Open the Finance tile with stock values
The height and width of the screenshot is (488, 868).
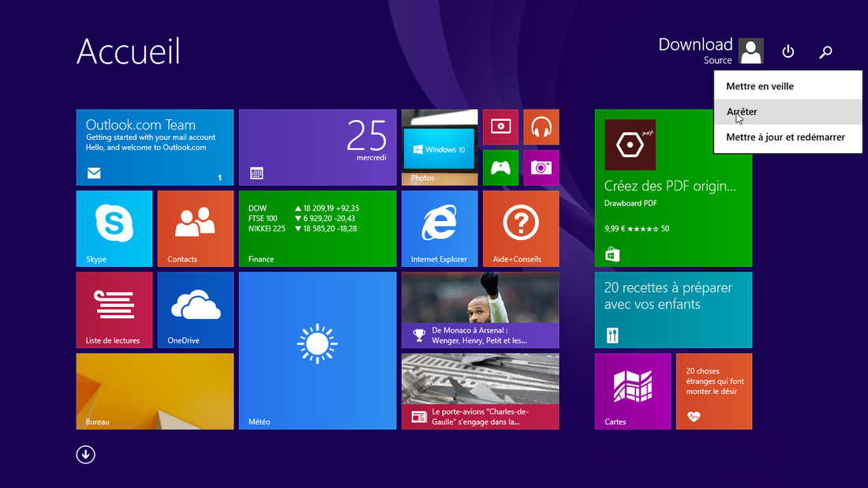(x=318, y=229)
